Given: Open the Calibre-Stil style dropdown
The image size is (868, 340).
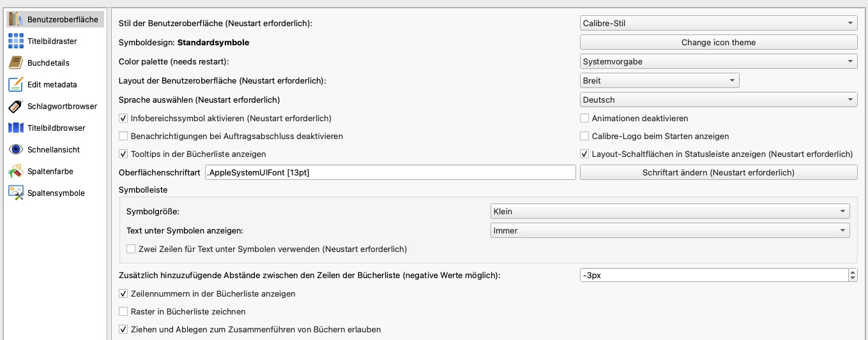Looking at the screenshot, I should pos(718,24).
